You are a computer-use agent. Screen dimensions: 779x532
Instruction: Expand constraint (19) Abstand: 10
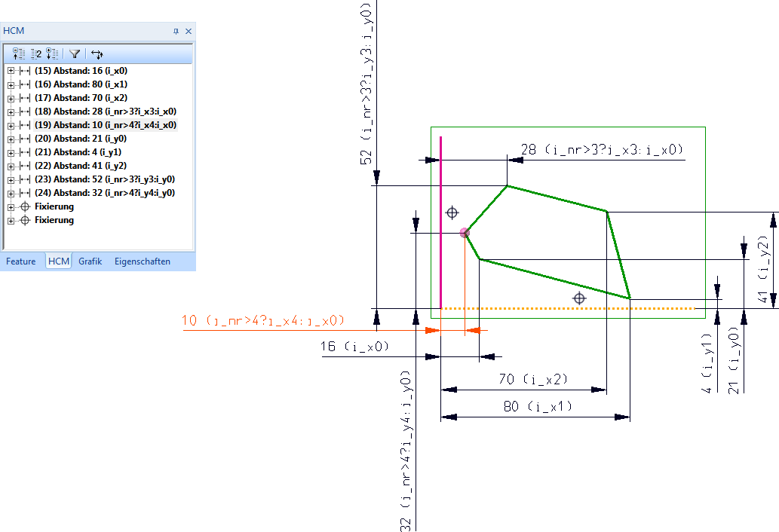click(x=11, y=126)
